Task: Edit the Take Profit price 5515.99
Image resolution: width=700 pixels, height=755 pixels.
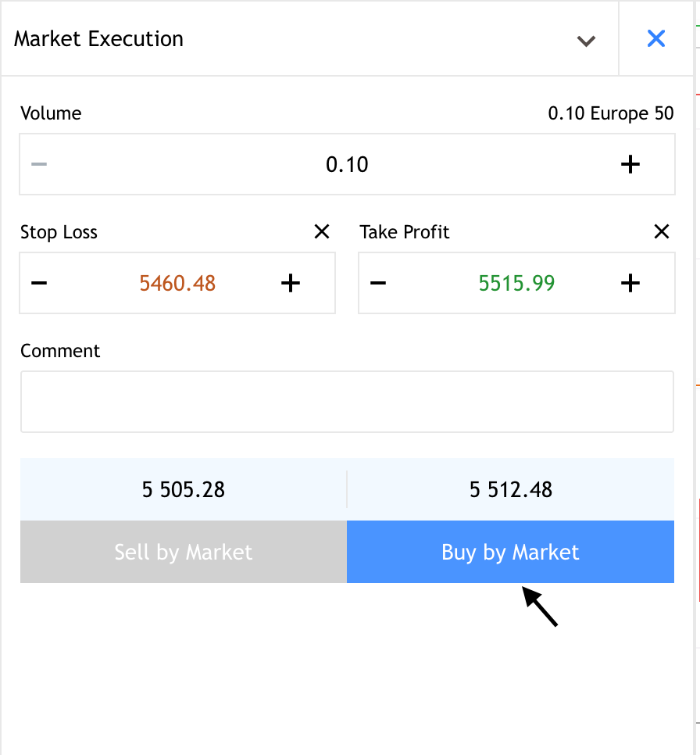Action: tap(516, 283)
